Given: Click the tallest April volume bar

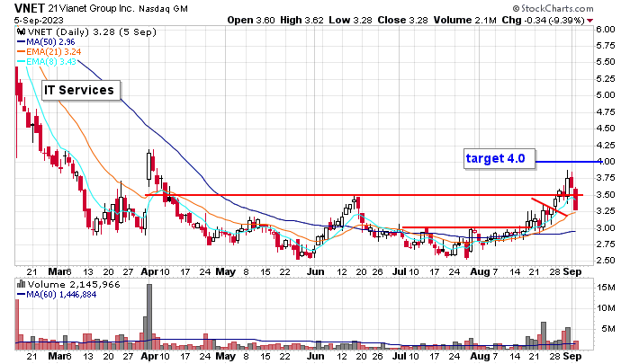Looking at the screenshot, I should [149, 317].
